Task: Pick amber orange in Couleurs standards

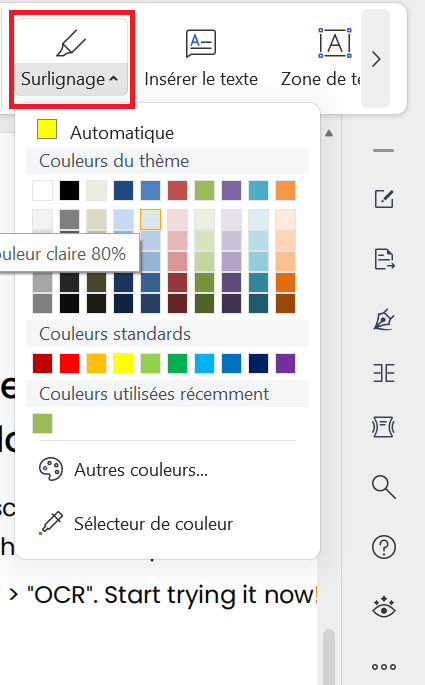Action: pos(97,363)
